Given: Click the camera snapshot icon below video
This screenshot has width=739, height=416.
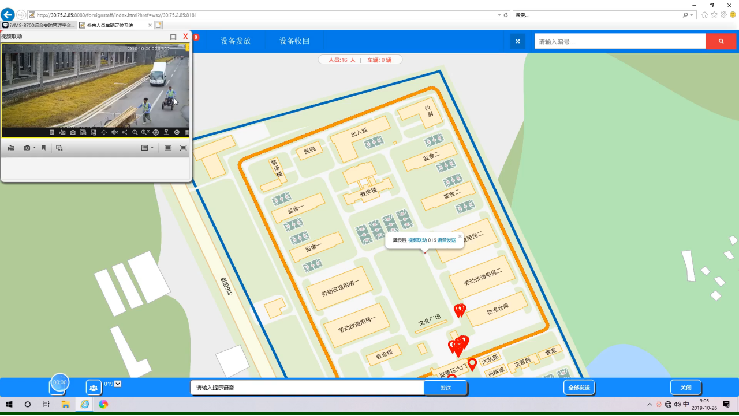Looking at the screenshot, I should point(27,148).
